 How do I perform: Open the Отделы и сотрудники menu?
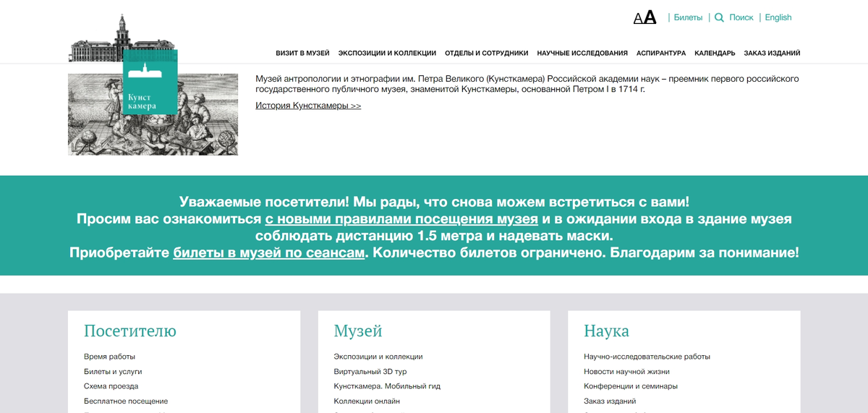point(486,53)
